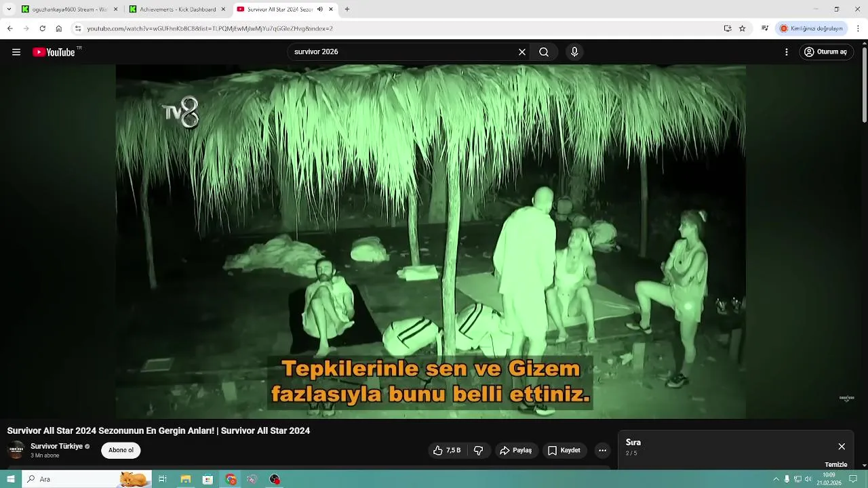868x488 pixels.
Task: Open a new browser tab
Action: (347, 9)
